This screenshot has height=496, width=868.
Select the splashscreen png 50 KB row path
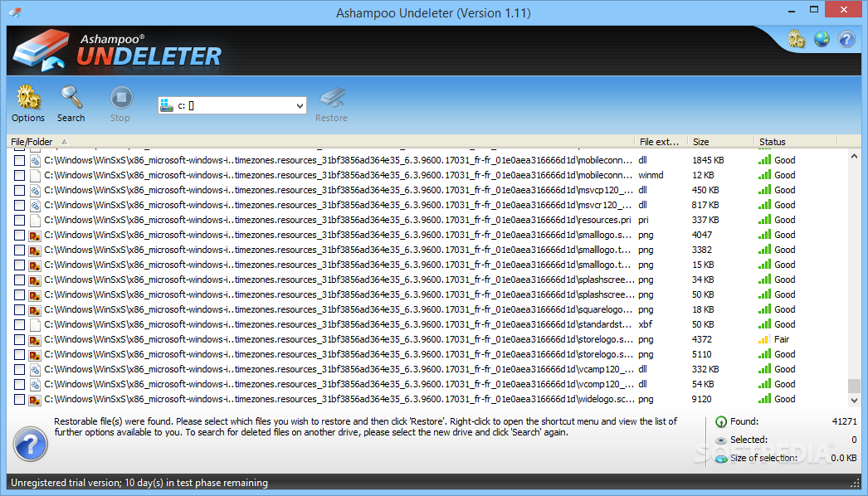[x=338, y=294]
